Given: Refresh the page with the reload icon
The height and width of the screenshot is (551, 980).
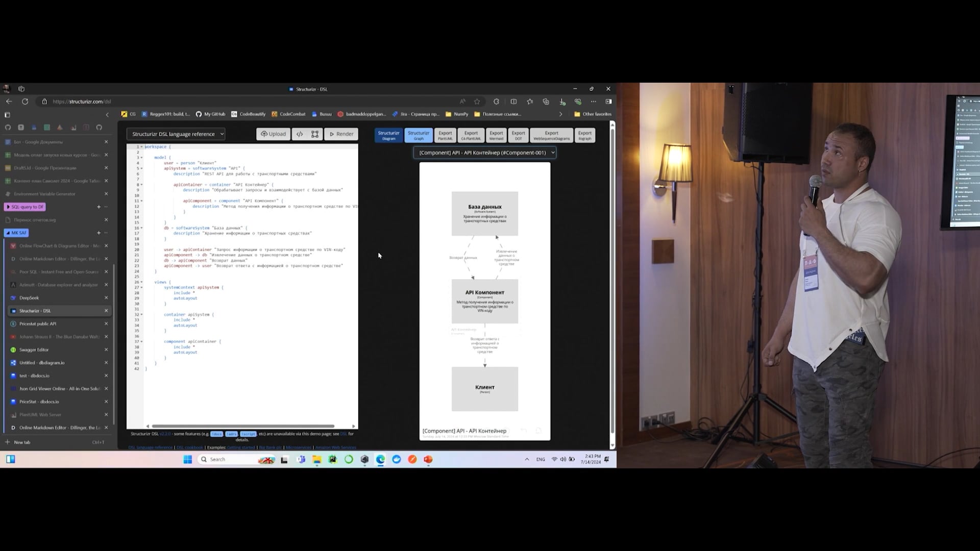Looking at the screenshot, I should click(24, 102).
